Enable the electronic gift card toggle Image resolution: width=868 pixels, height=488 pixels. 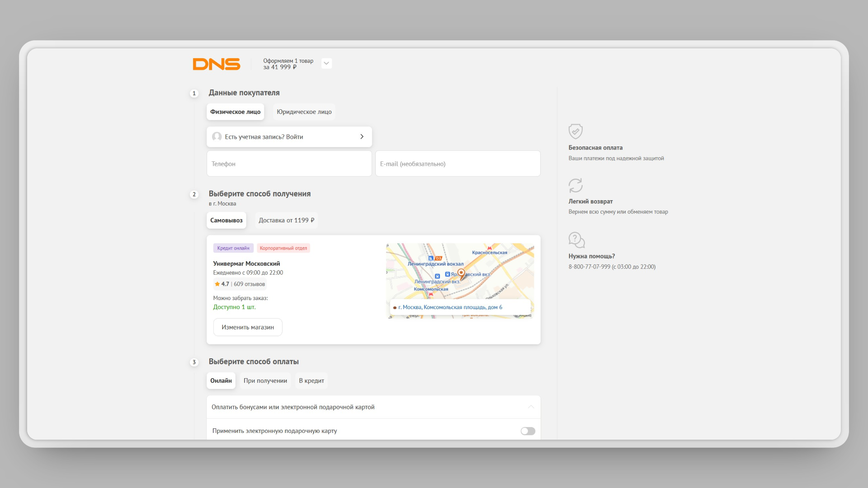coord(528,431)
